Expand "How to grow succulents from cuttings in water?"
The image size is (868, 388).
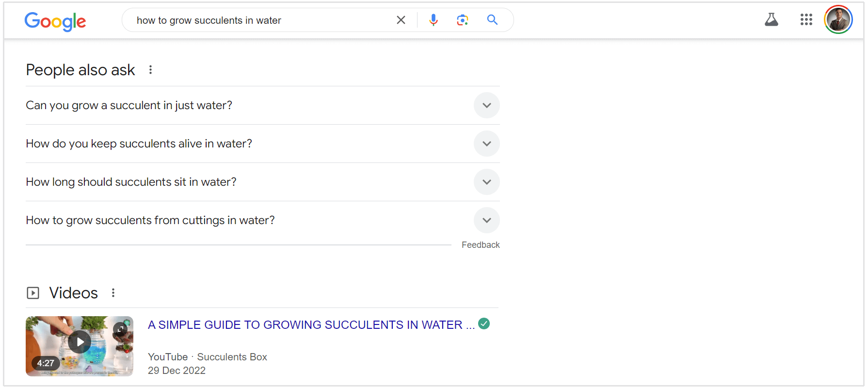486,220
